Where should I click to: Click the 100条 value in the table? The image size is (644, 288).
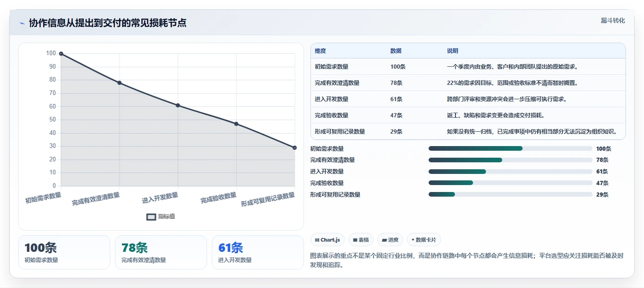click(398, 67)
